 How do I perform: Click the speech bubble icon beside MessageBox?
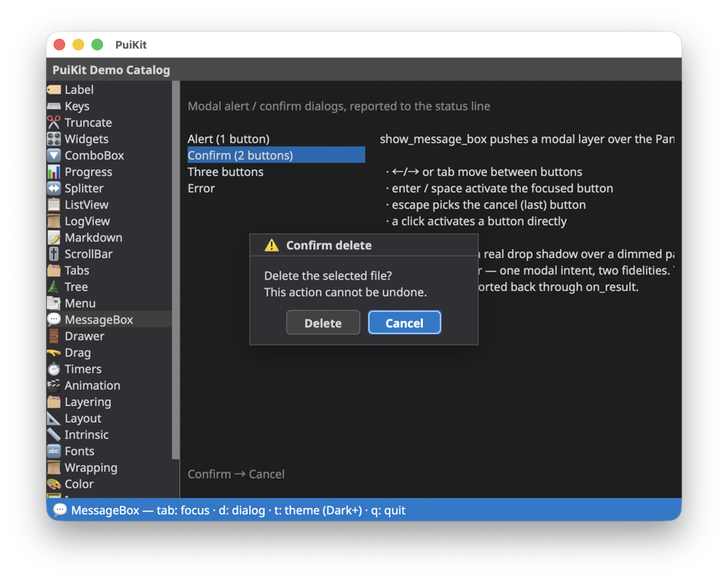click(53, 320)
